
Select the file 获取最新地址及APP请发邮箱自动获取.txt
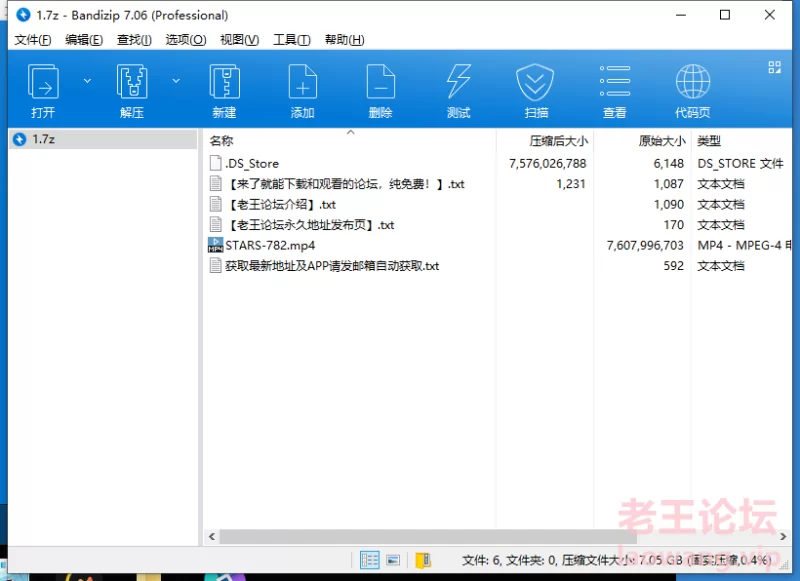tap(332, 266)
